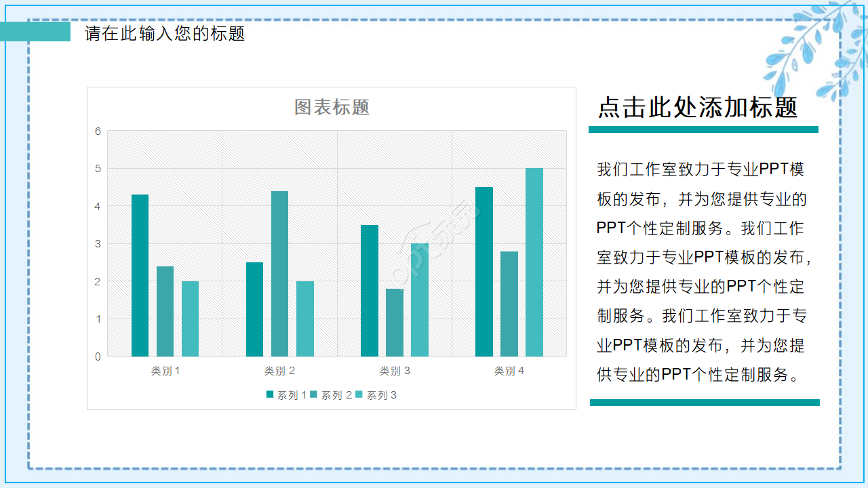Toggle the 系列 1 series via its legend entry
This screenshot has width=868, height=488.
(288, 392)
